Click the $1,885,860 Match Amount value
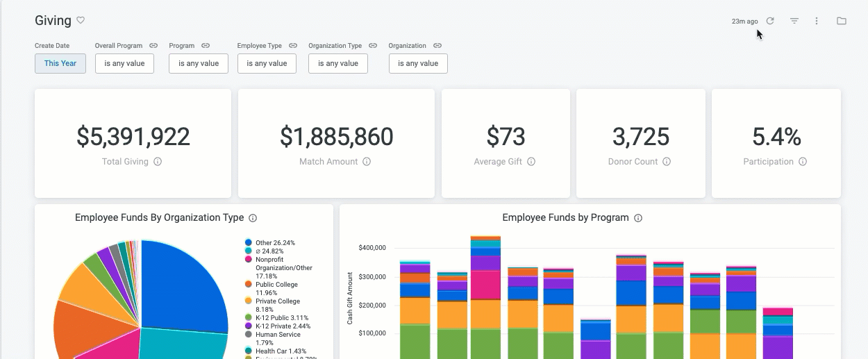 336,136
